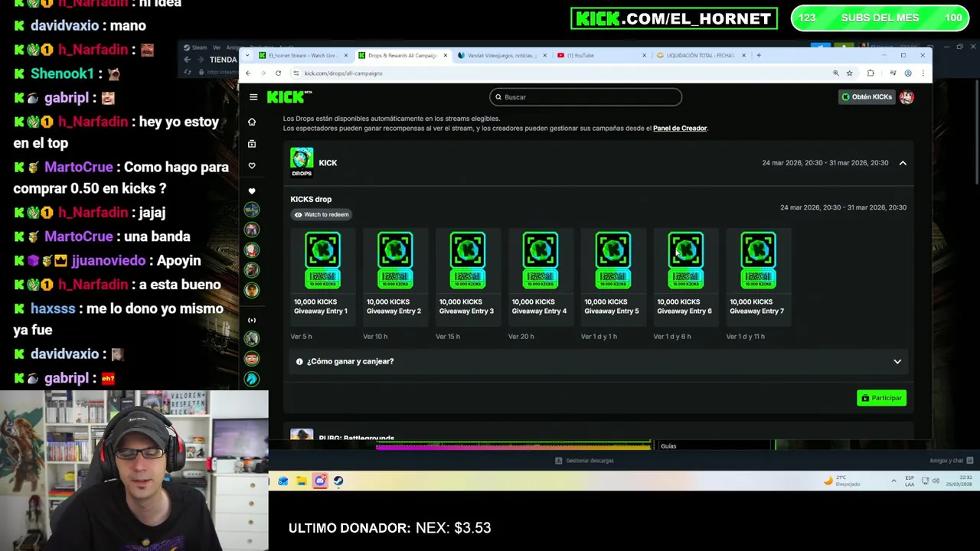Switch to LIQUIDACIÓN TOTAL tab
This screenshot has height=551, width=980.
(701, 55)
